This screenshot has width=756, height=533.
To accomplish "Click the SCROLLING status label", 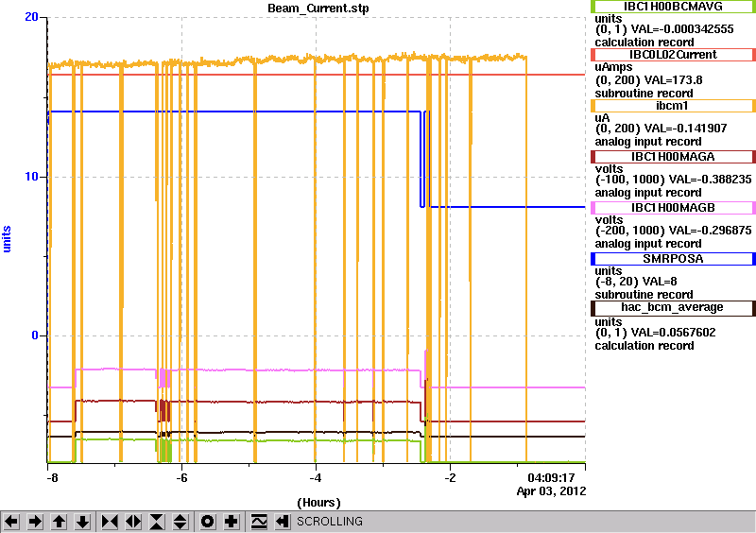I will (x=329, y=522).
